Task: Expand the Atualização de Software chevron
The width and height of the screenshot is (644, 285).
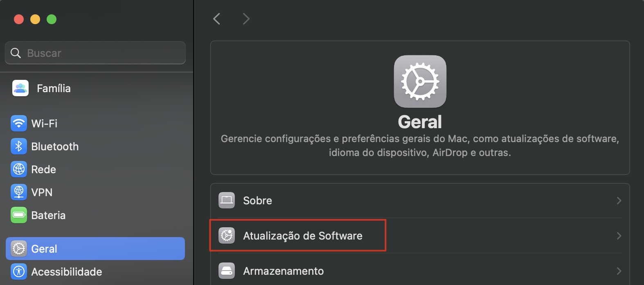Action: click(619, 235)
